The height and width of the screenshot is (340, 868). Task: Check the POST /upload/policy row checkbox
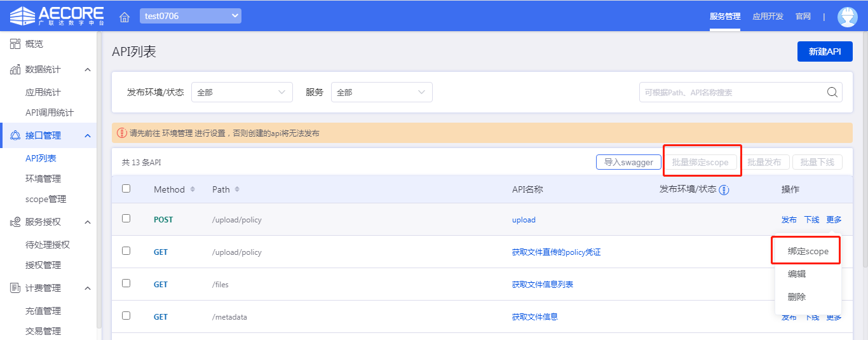click(x=126, y=219)
